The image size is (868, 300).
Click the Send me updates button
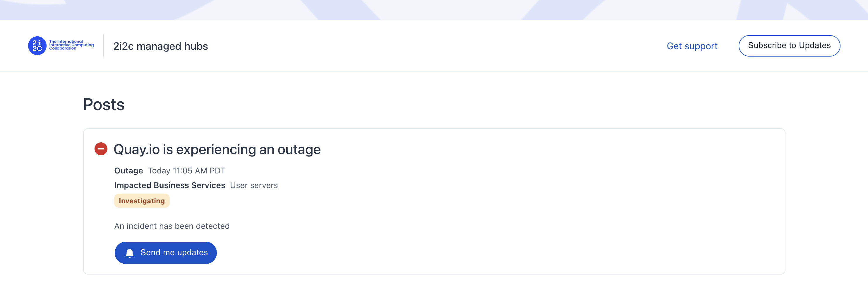click(x=165, y=253)
